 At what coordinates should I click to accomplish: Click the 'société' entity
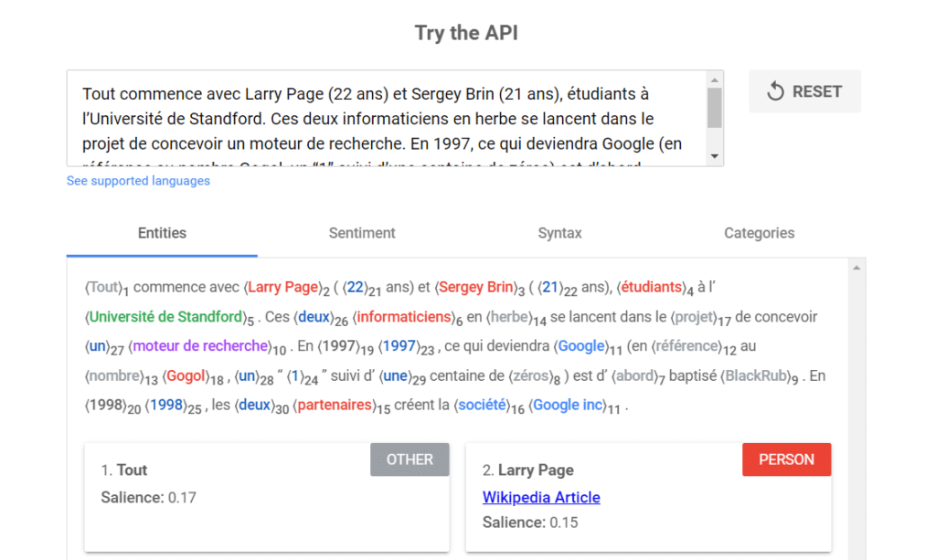tap(483, 405)
